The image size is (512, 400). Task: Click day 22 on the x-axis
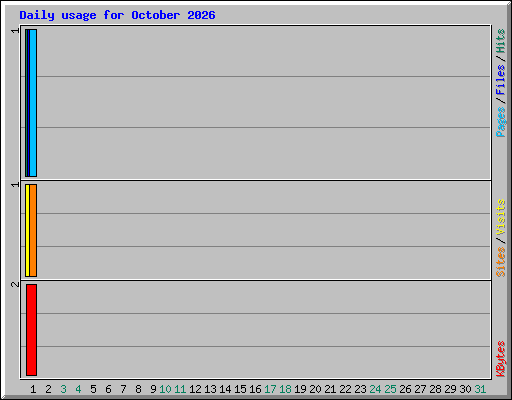[x=345, y=389]
